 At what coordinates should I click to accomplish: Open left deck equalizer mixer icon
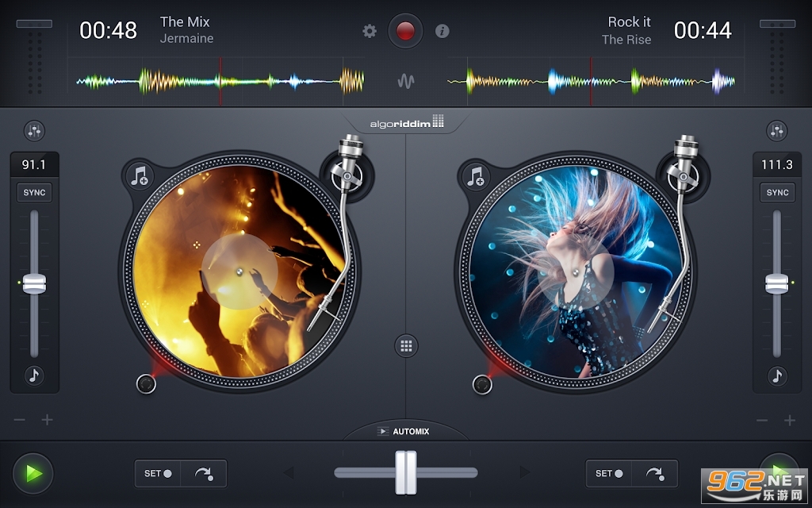[34, 131]
